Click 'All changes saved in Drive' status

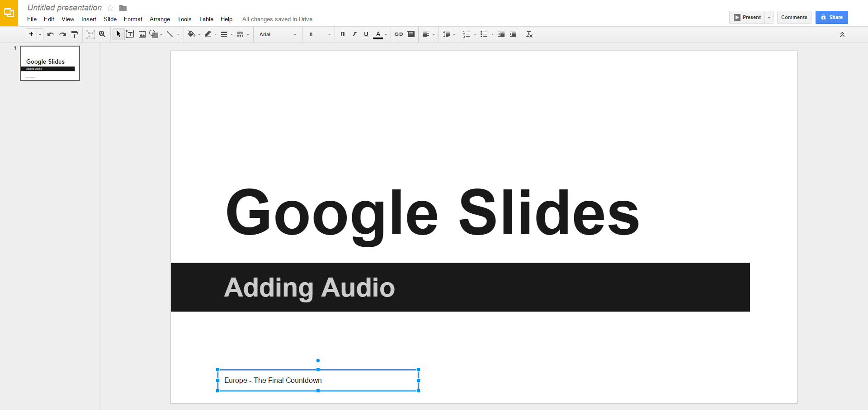[277, 19]
